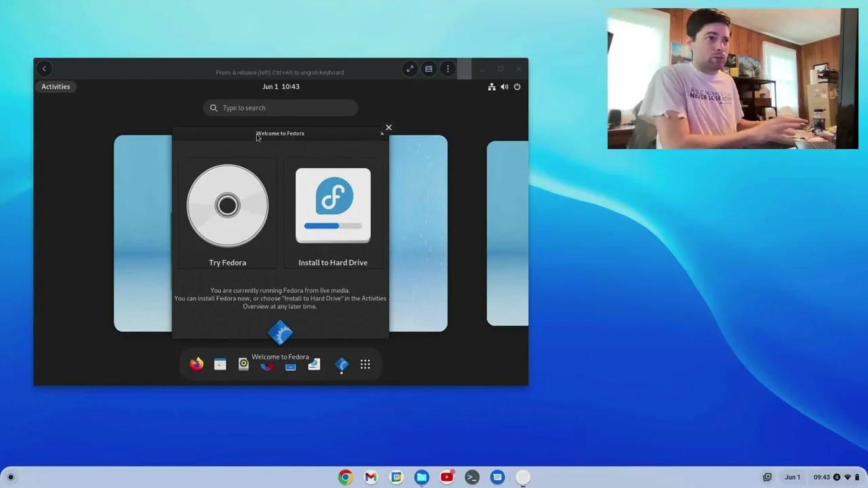Click the volume icon in Fedora's top bar
868x488 pixels.
pos(504,86)
